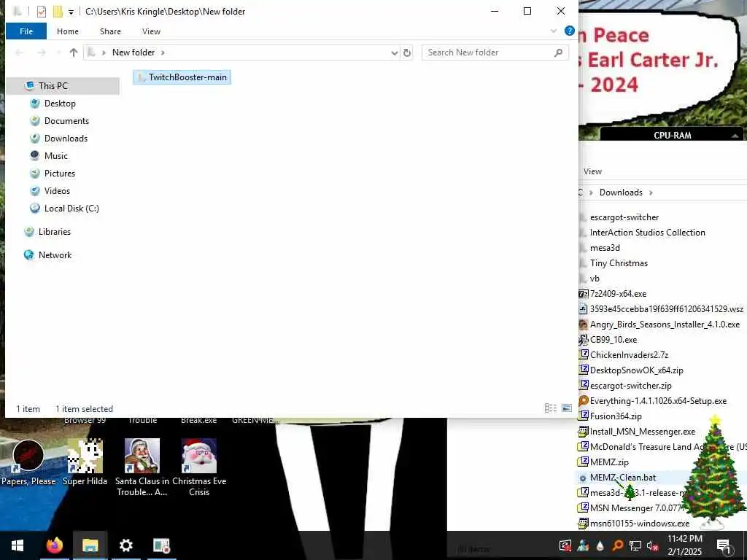Expand the chevron after the New folder breadcrumb
747x560 pixels.
point(163,52)
